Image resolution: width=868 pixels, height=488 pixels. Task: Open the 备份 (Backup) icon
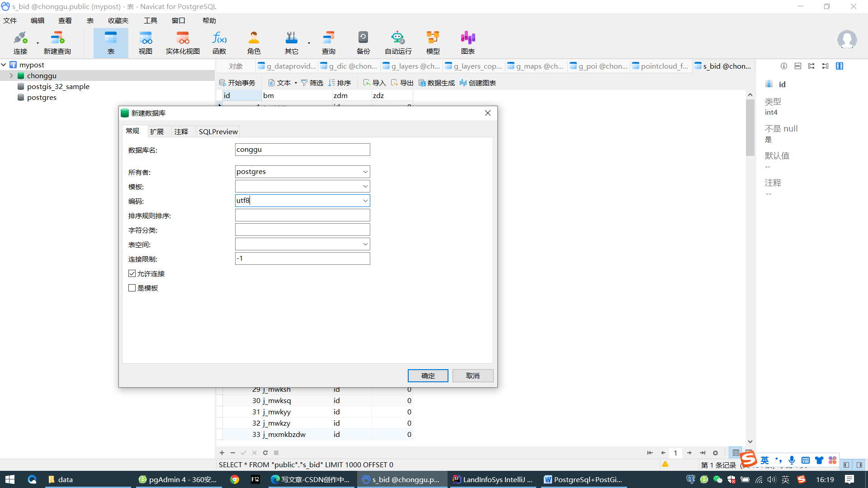363,42
